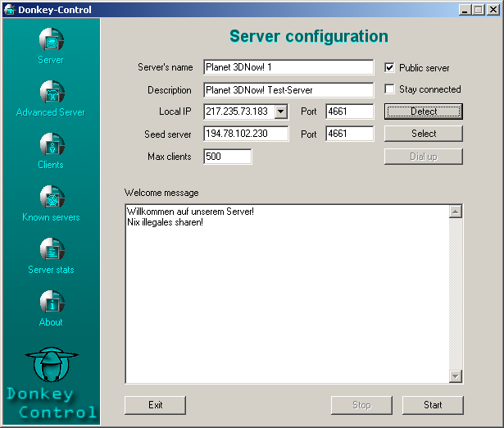Focus the Seed server Port field
Viewport: 504px width, 428px height.
[x=350, y=134]
